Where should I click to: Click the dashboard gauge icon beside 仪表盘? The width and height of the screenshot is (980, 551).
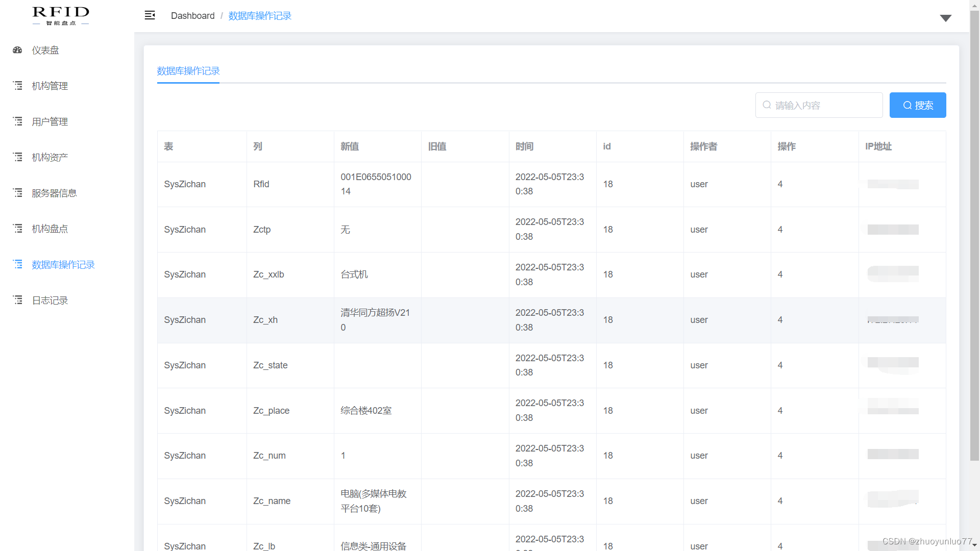coord(17,50)
